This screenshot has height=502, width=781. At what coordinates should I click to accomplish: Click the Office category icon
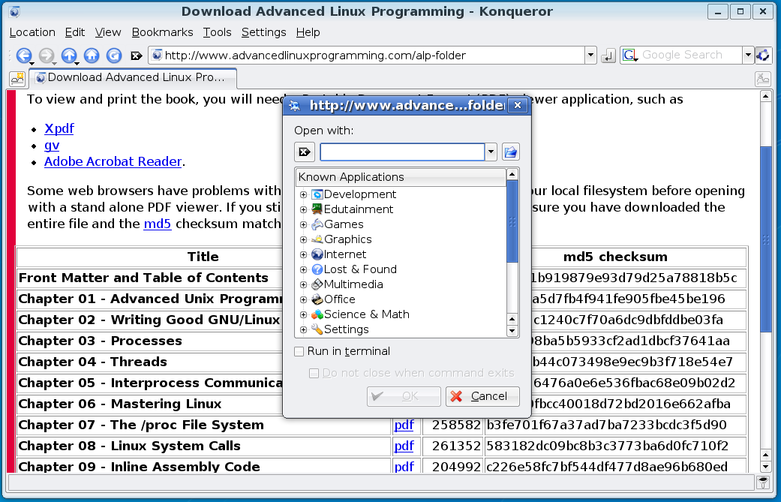pos(317,299)
